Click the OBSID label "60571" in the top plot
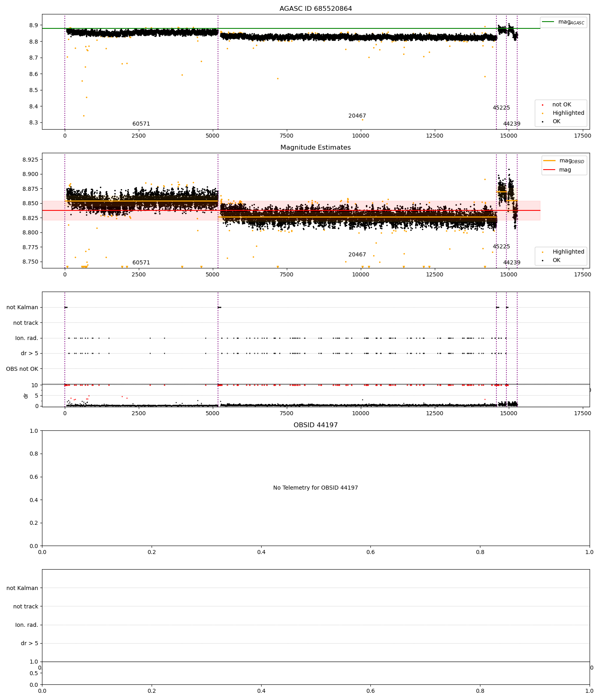This screenshot has height=700, width=600. (141, 124)
